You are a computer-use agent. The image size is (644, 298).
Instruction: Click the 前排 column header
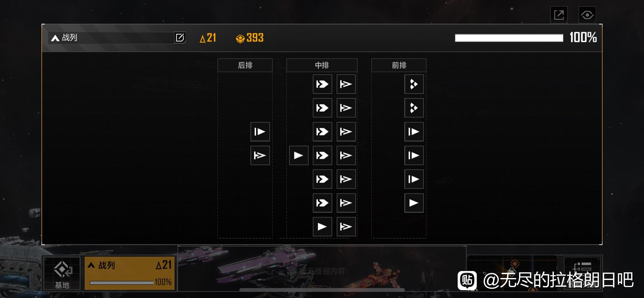[x=399, y=65]
